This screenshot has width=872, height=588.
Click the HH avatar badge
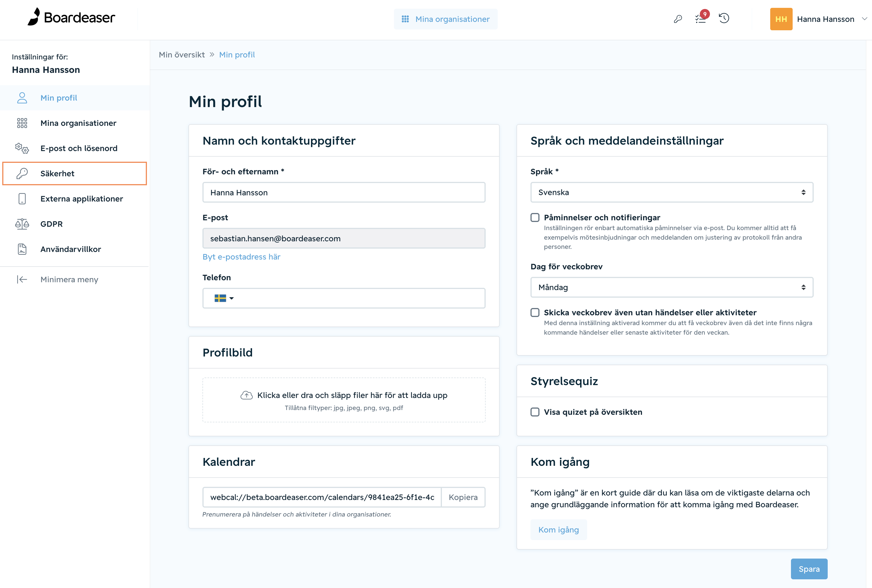tap(781, 19)
